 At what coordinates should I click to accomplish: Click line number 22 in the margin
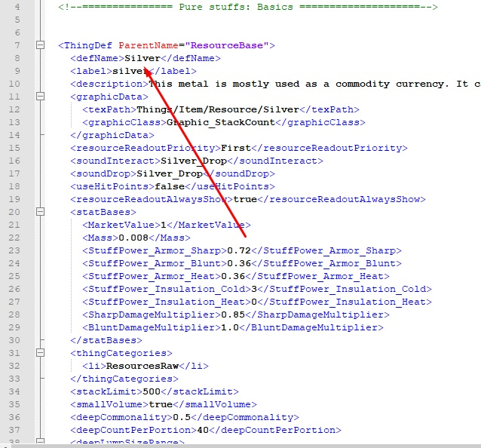[x=14, y=238]
